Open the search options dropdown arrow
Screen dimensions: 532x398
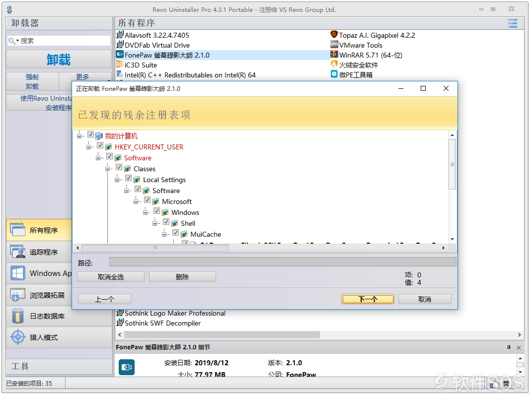(18, 41)
